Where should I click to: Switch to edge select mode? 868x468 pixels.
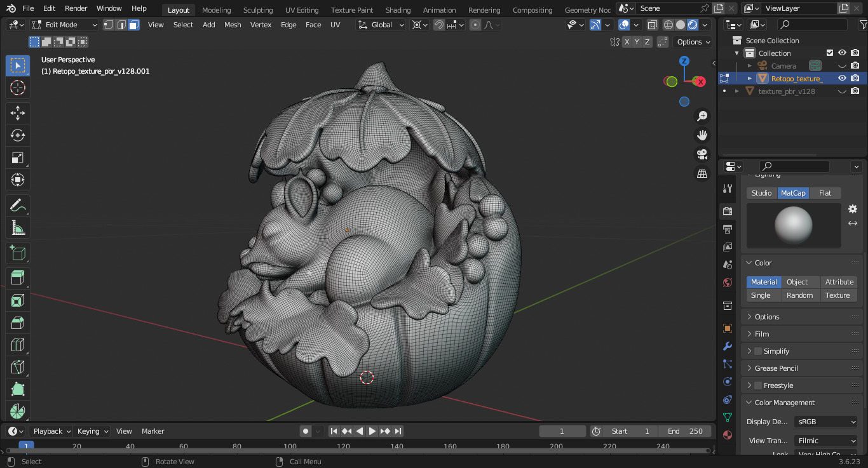click(121, 25)
